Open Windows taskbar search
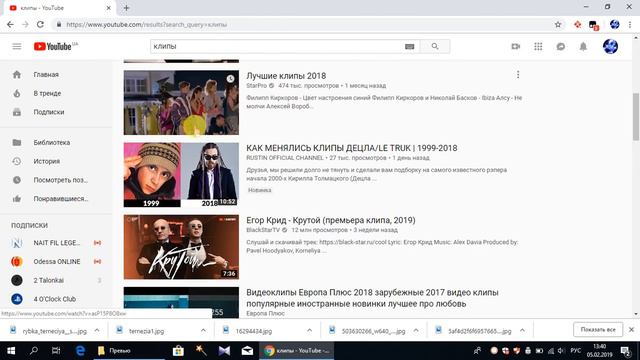Screen dimensions: 640x360 point(34,351)
